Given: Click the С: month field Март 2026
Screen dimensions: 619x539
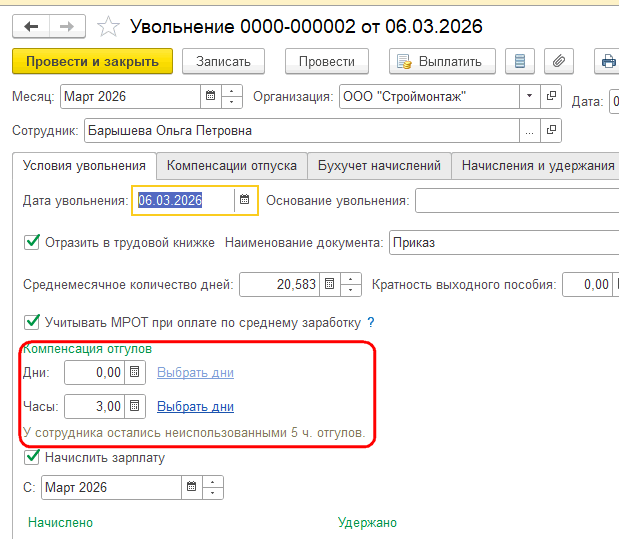Looking at the screenshot, I should coord(111,487).
